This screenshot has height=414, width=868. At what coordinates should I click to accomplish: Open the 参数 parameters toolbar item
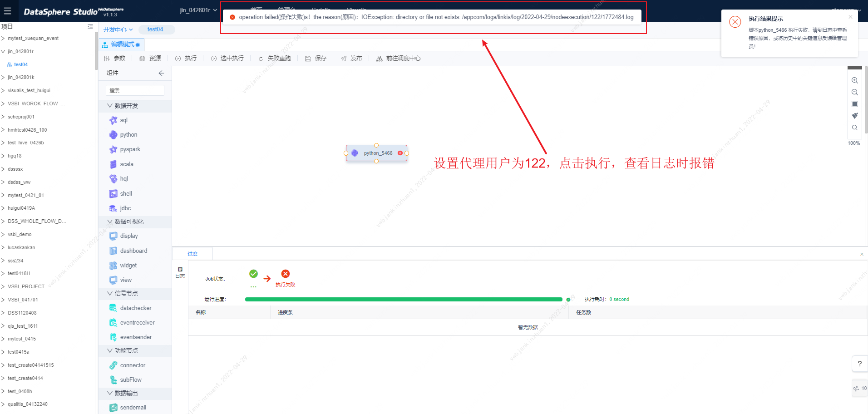[114, 59]
